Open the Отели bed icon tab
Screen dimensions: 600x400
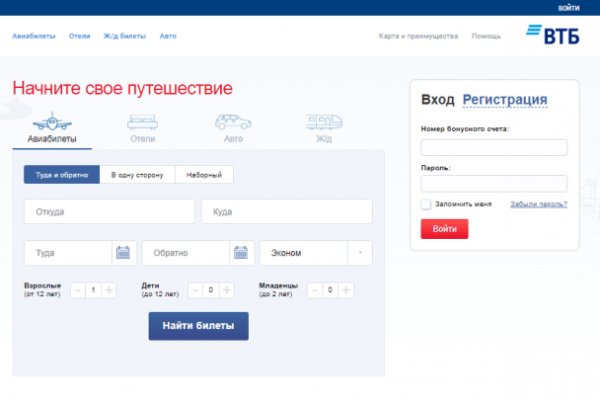click(x=142, y=123)
